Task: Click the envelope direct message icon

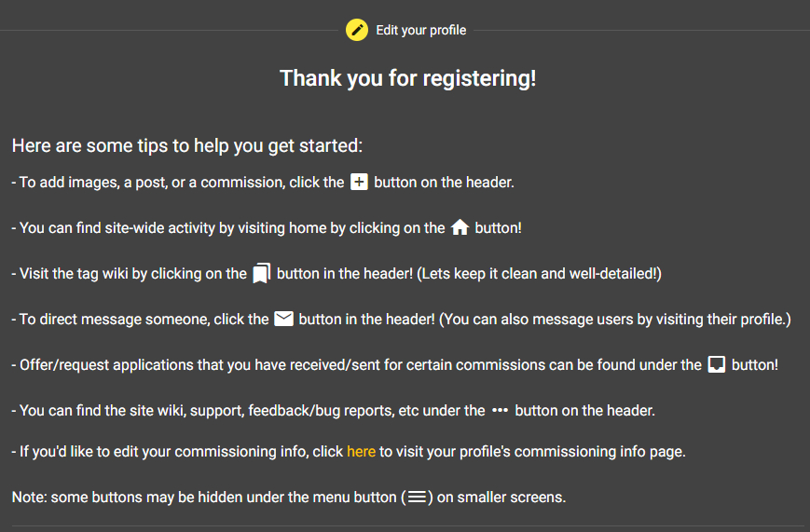Action: [x=284, y=319]
